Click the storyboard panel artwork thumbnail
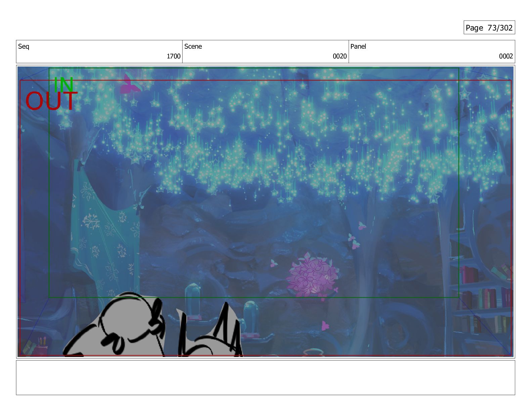 tap(265, 212)
